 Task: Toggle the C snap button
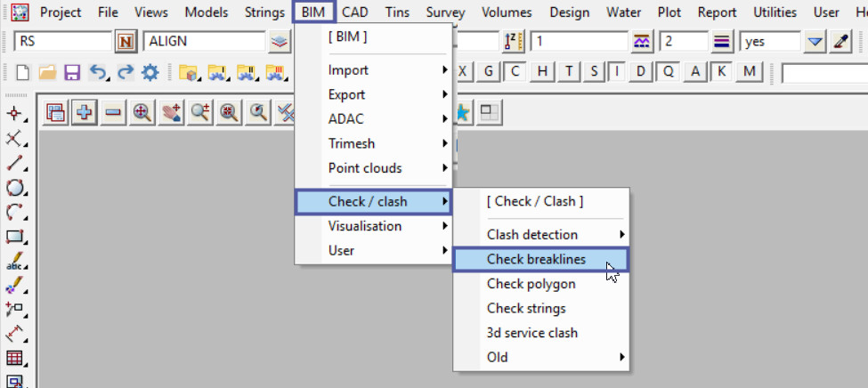pyautogui.click(x=515, y=71)
